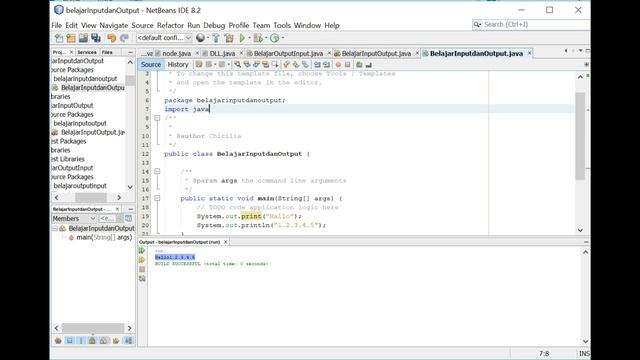This screenshot has height=360, width=640.
Task: Click the Build Project hammer icon
Action: tap(216, 38)
